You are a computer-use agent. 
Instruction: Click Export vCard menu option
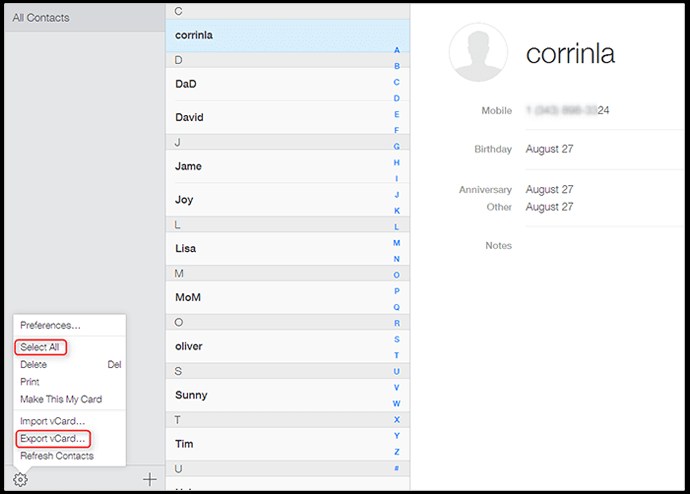coord(53,439)
